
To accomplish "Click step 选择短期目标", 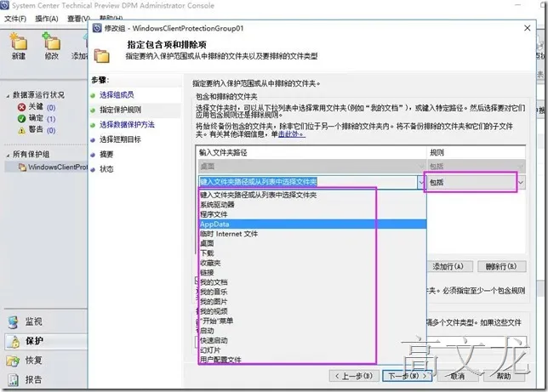I will point(120,139).
